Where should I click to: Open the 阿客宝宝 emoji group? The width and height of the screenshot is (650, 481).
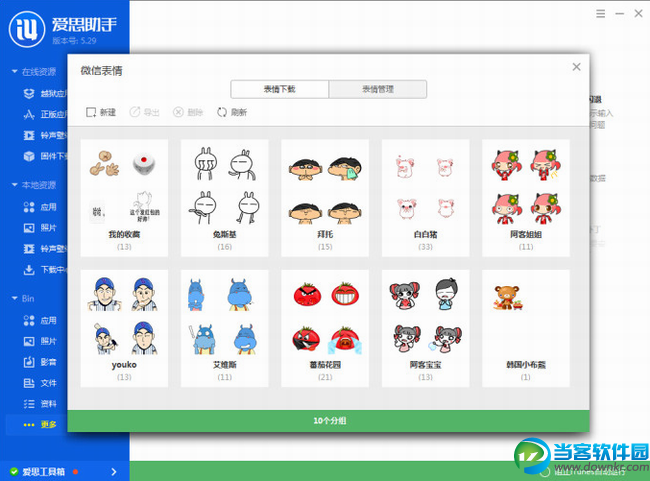point(425,328)
